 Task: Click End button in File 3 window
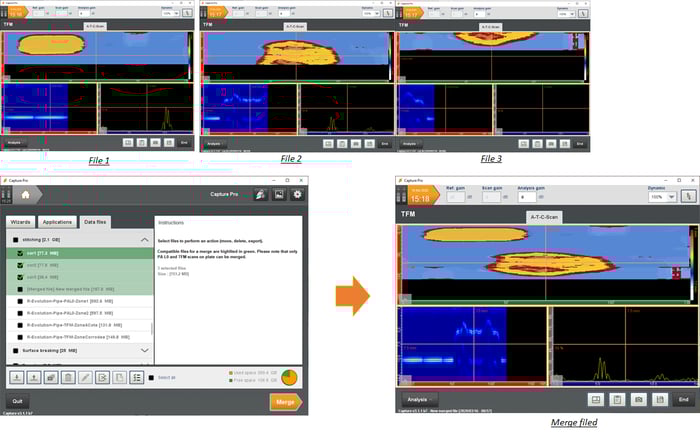click(x=580, y=144)
